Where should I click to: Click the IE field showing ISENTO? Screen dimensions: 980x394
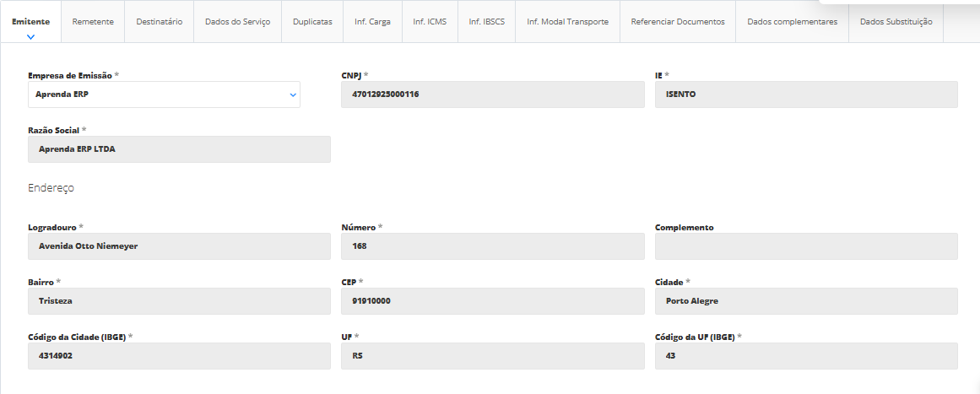click(806, 94)
